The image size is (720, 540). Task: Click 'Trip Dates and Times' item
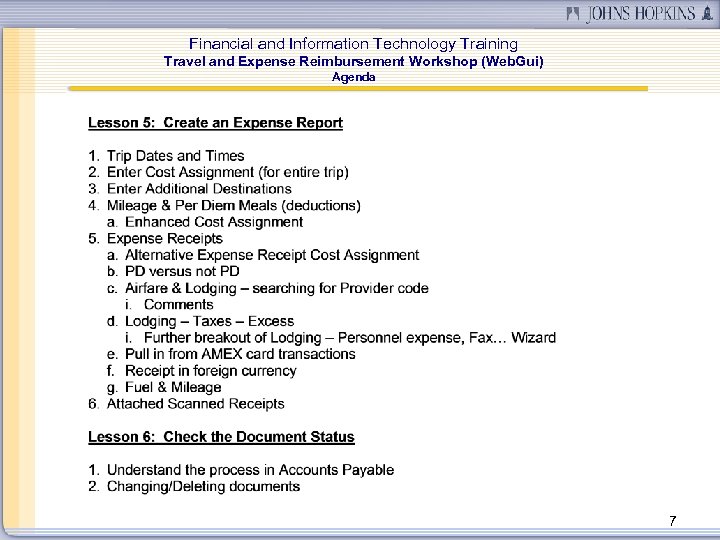[175, 156]
